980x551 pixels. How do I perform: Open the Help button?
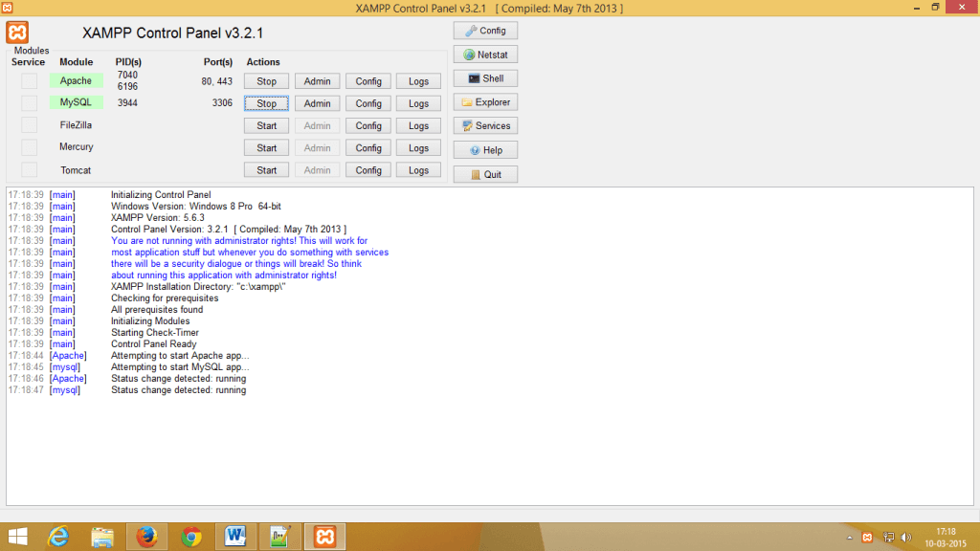point(485,150)
